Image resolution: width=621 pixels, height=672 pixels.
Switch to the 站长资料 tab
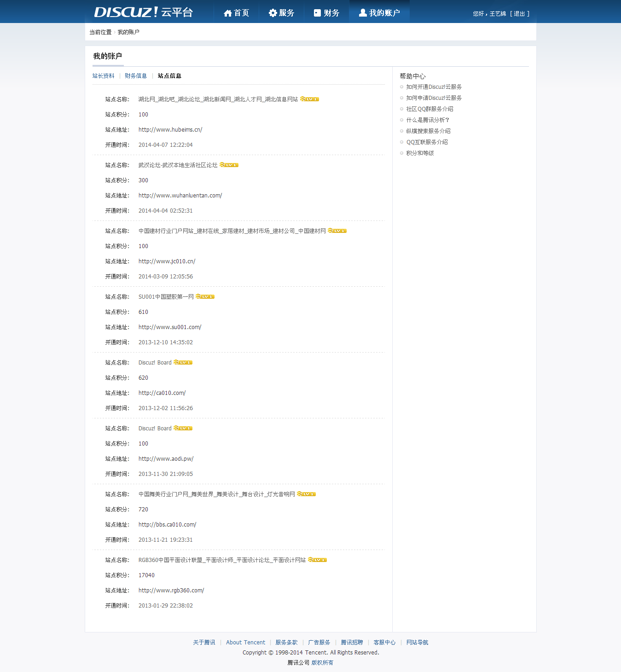pyautogui.click(x=104, y=75)
